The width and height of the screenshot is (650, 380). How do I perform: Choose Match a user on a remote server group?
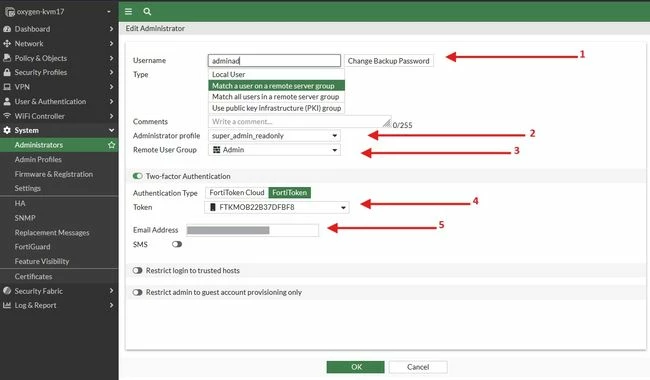[x=276, y=86]
